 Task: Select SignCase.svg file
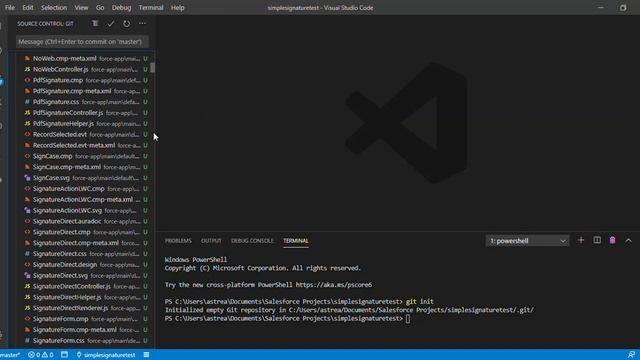tap(82, 178)
